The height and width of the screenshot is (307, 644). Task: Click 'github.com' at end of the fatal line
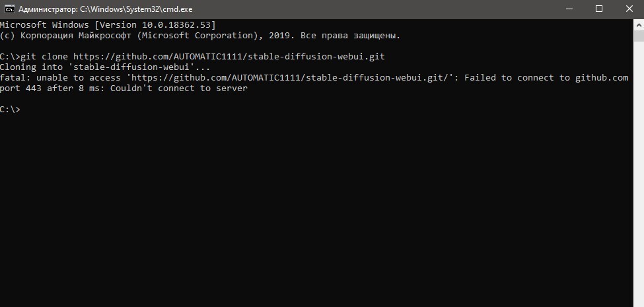tap(601, 78)
